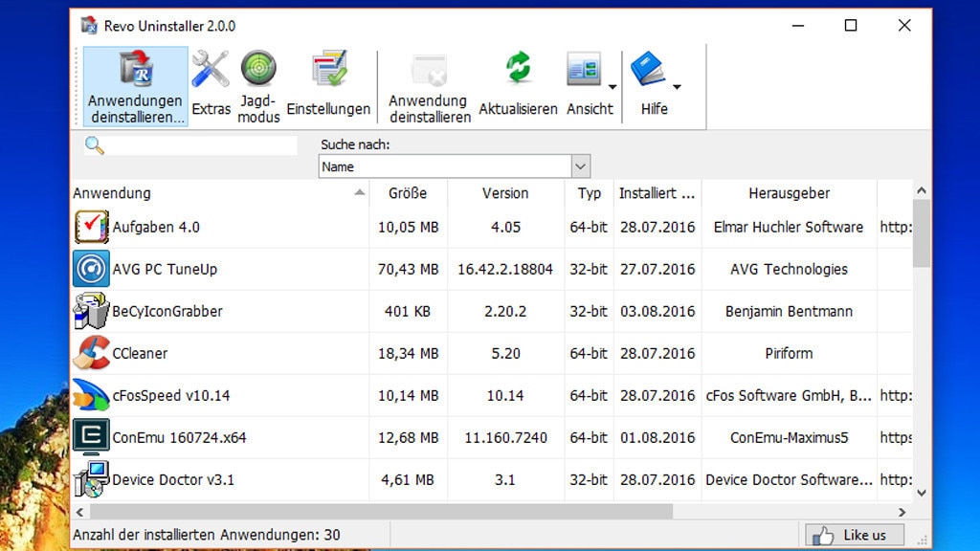
Task: Click size cell '70,43 MB'
Action: point(408,269)
